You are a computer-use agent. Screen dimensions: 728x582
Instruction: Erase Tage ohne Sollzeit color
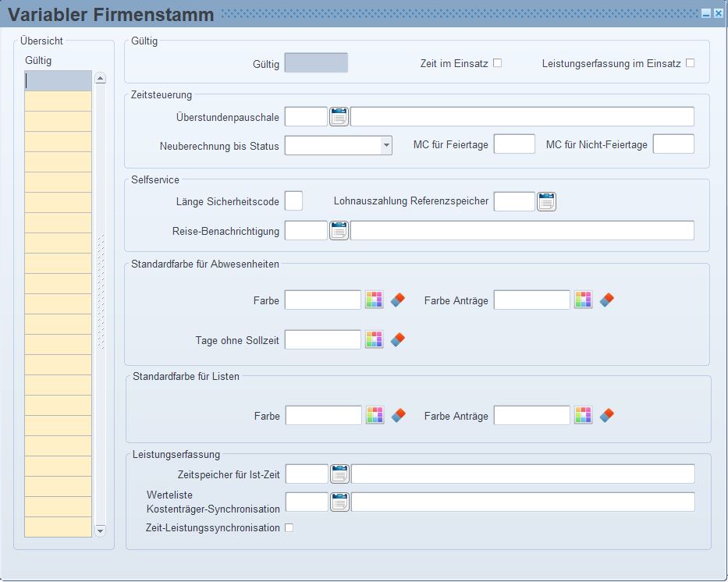398,339
